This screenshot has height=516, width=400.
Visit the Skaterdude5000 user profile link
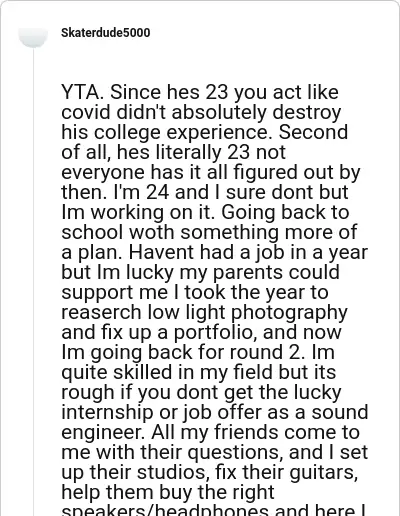(106, 33)
